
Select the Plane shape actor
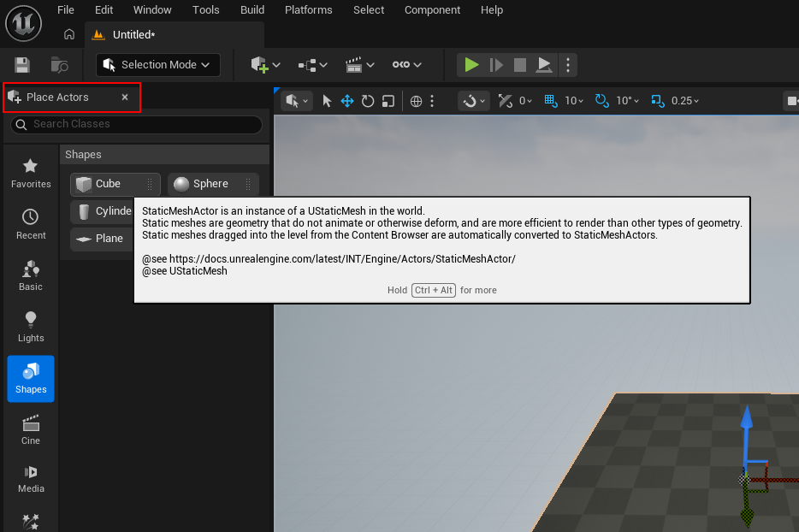102,239
